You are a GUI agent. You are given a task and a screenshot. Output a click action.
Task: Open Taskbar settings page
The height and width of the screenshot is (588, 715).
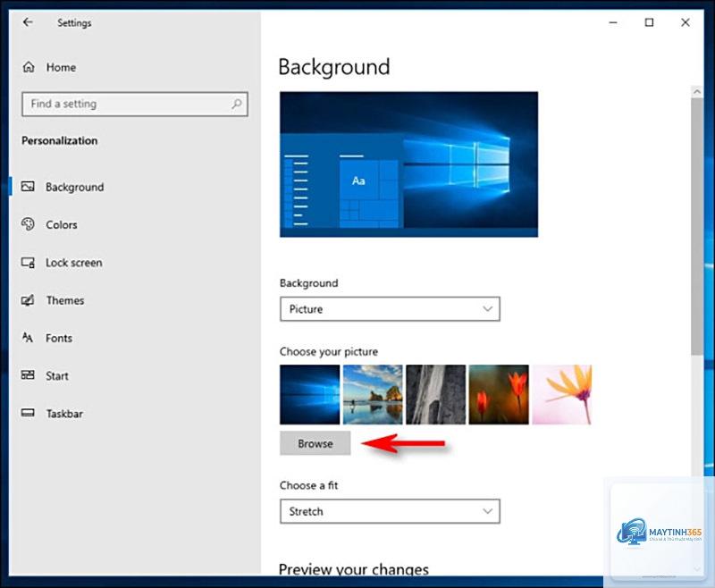click(x=64, y=414)
